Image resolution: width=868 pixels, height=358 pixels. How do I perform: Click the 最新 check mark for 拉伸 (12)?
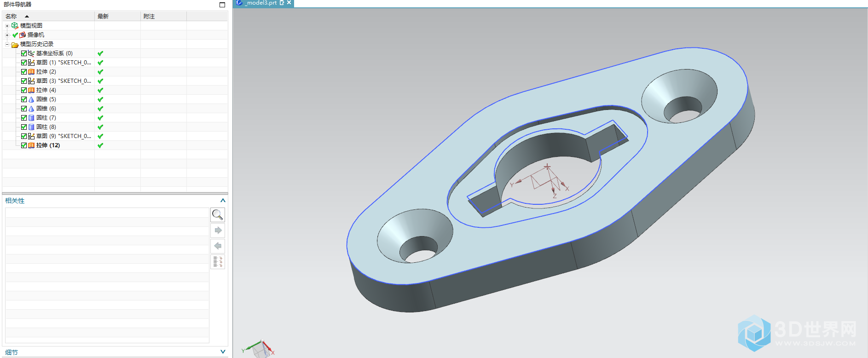coord(100,145)
